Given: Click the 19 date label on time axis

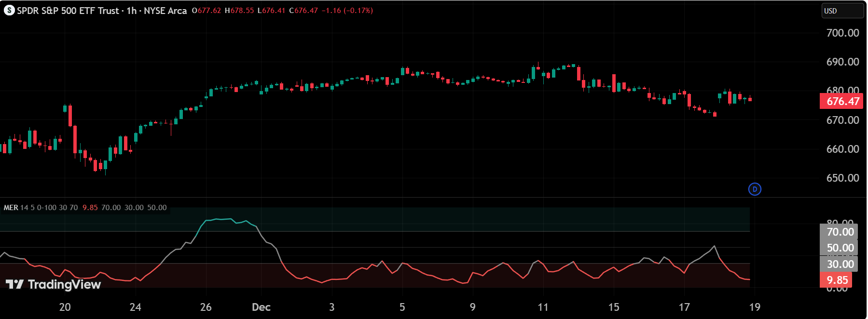Looking at the screenshot, I should point(755,307).
